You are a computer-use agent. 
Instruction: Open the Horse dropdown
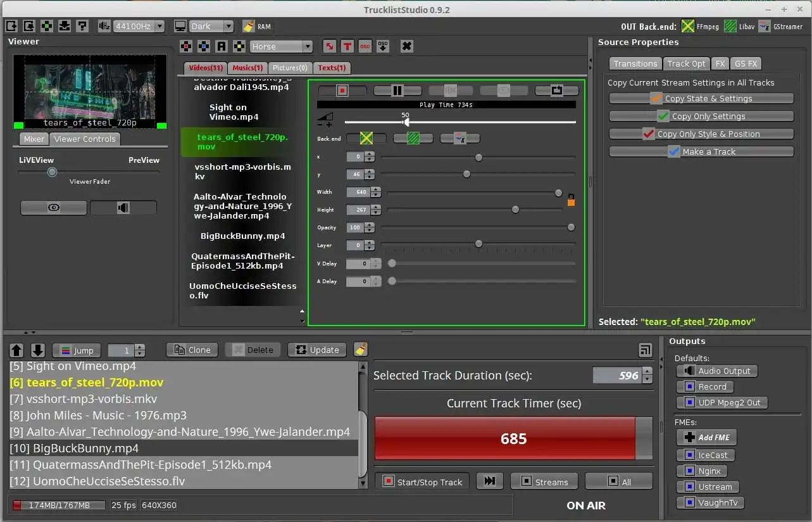coord(280,46)
